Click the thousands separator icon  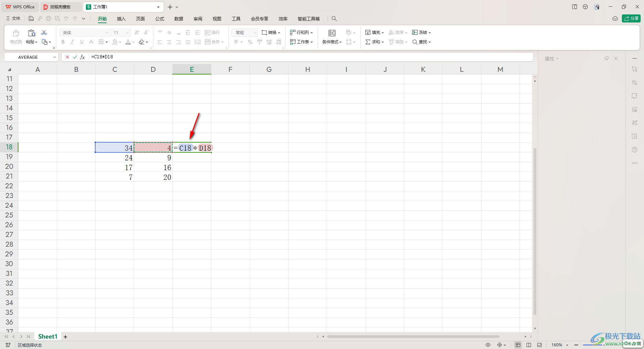click(260, 42)
